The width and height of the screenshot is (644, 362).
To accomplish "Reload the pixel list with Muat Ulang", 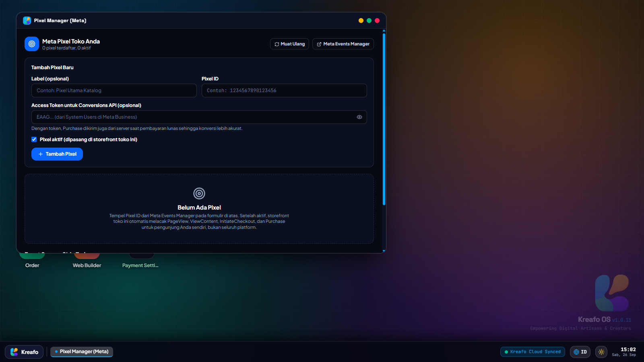I will (x=289, y=44).
